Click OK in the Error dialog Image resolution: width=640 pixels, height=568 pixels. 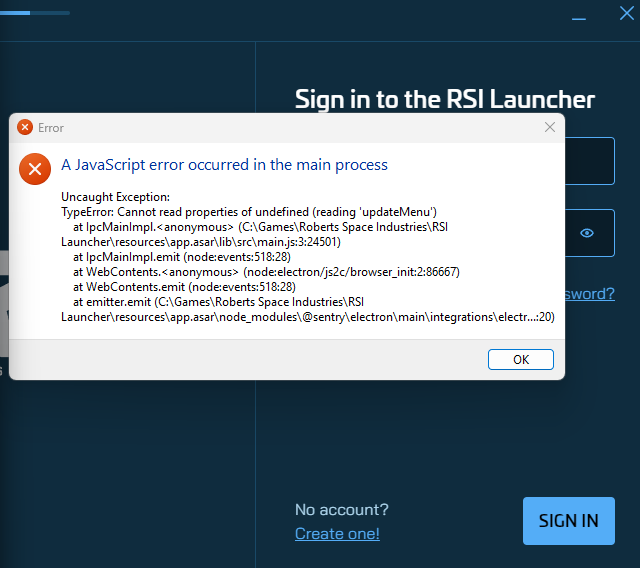tap(520, 359)
